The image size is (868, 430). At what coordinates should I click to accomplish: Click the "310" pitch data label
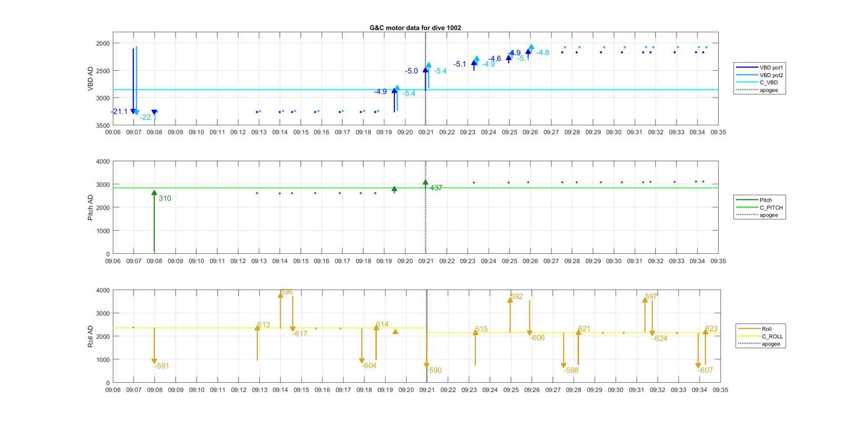[x=165, y=199]
